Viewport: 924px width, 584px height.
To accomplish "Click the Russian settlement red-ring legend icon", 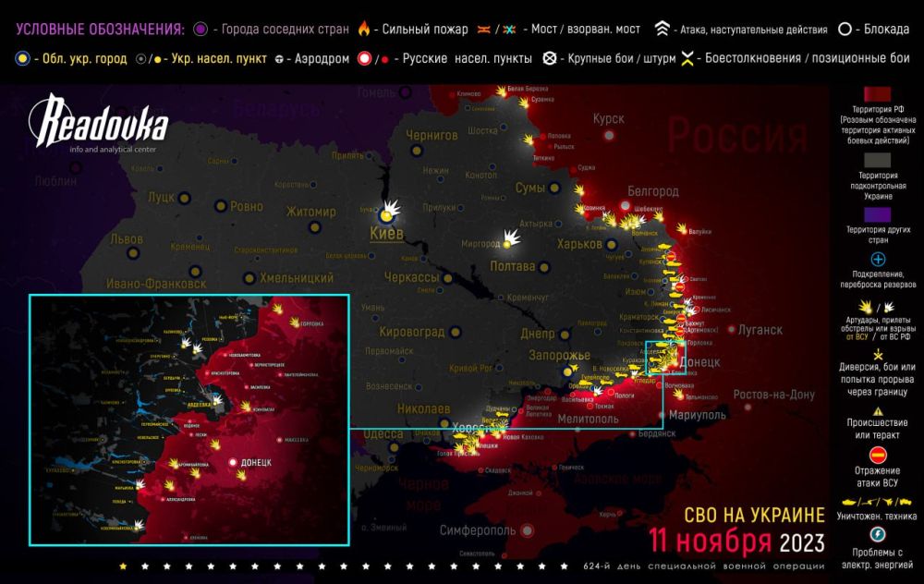I will (365, 58).
